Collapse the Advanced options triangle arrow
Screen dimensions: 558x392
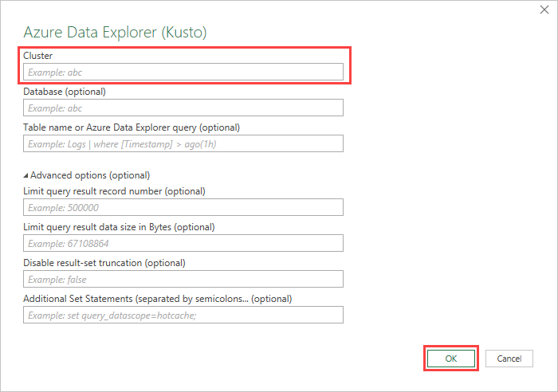[26, 175]
